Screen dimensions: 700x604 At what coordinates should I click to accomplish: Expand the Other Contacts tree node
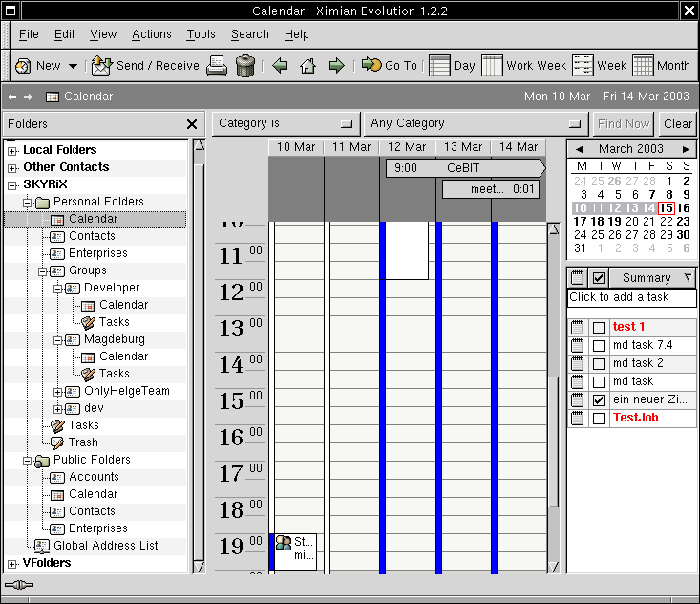coord(12,168)
